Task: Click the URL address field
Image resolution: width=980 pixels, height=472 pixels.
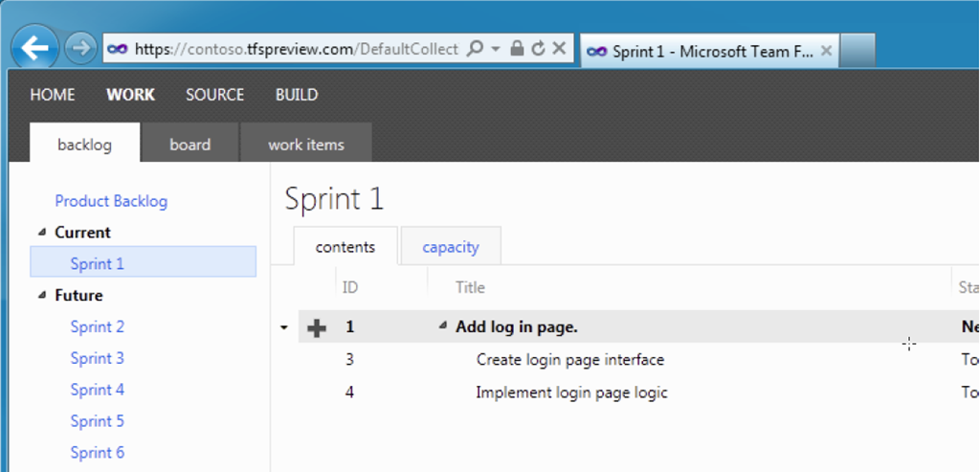Action: pos(295,49)
